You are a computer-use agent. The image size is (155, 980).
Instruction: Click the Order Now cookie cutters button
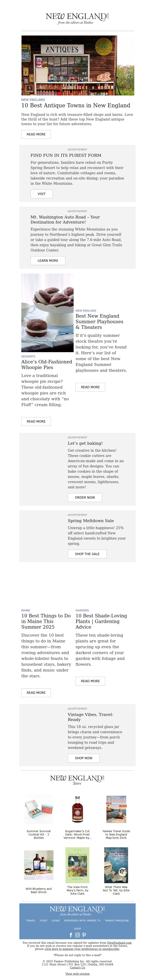point(85,497)
